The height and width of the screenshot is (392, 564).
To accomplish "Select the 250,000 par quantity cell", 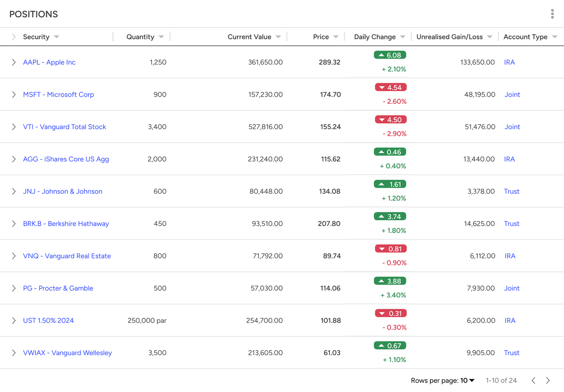I will tap(147, 321).
